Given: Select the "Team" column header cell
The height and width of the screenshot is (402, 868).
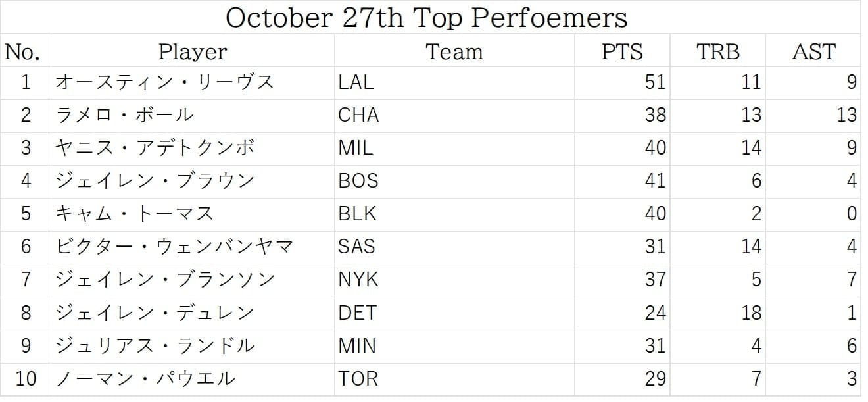Looking at the screenshot, I should [x=454, y=51].
